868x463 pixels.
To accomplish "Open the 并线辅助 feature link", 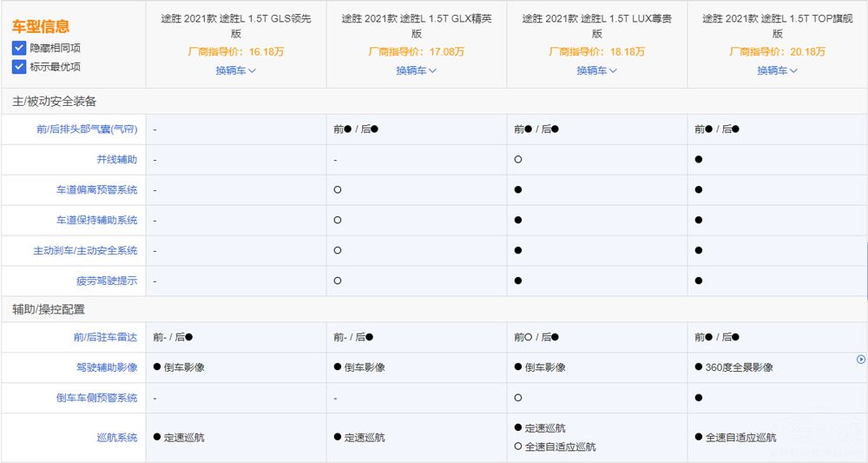I will point(116,160).
